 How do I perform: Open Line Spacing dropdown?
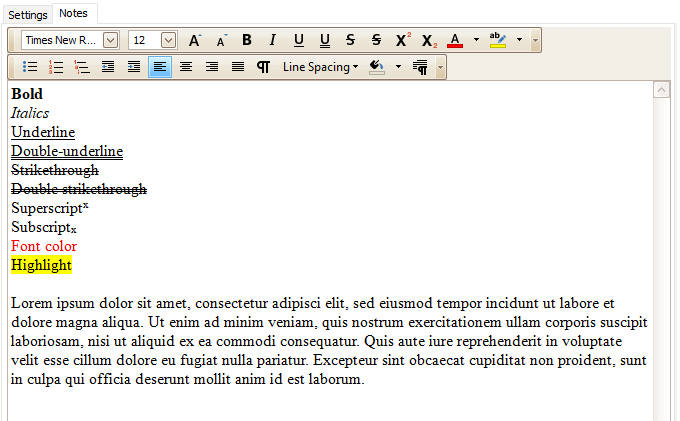click(320, 67)
